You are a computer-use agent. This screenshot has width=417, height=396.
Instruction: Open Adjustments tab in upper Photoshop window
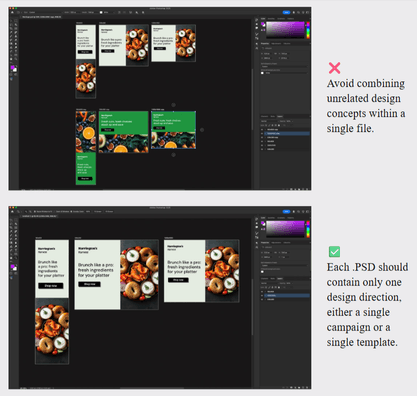tap(276, 43)
